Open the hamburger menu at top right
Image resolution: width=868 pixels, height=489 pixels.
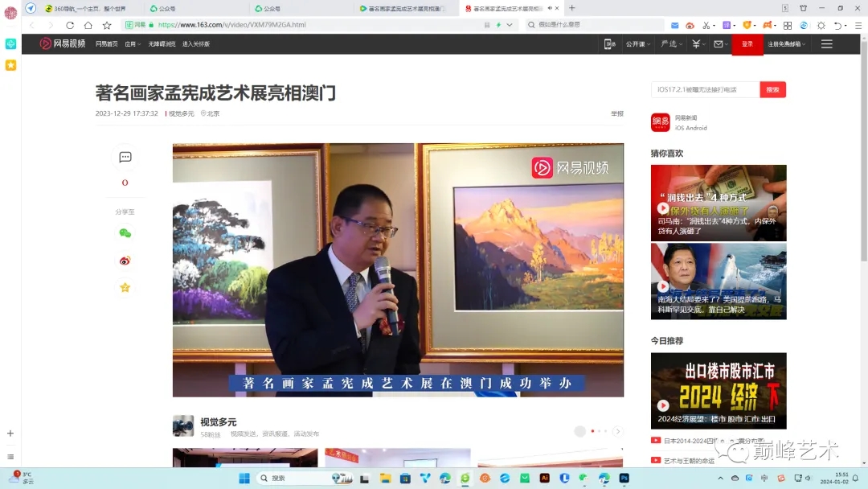tap(827, 44)
